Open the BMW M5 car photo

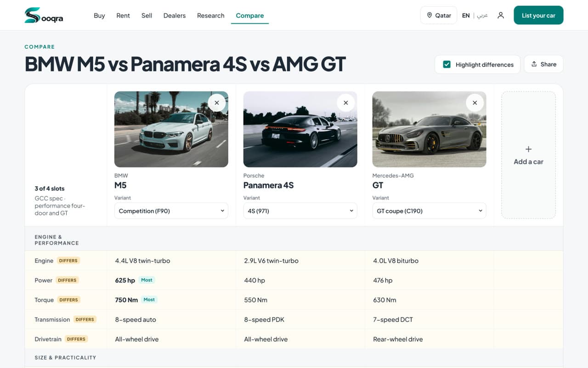coord(171,129)
